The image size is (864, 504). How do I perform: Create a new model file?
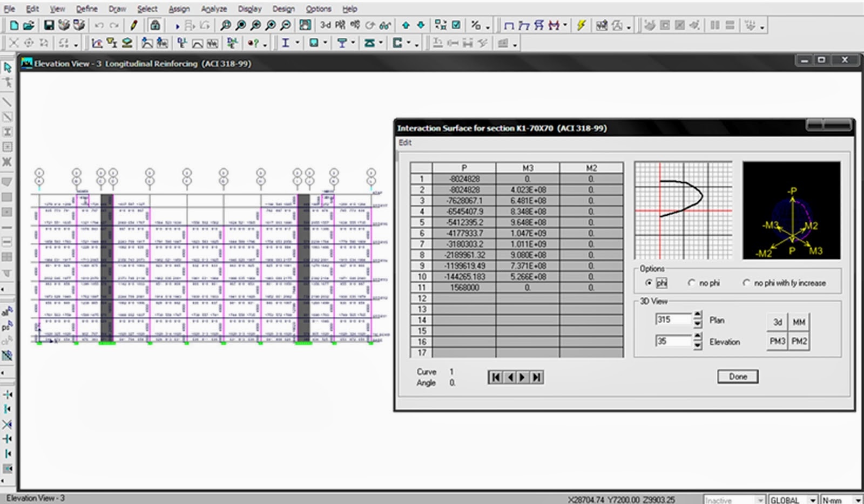[x=15, y=25]
